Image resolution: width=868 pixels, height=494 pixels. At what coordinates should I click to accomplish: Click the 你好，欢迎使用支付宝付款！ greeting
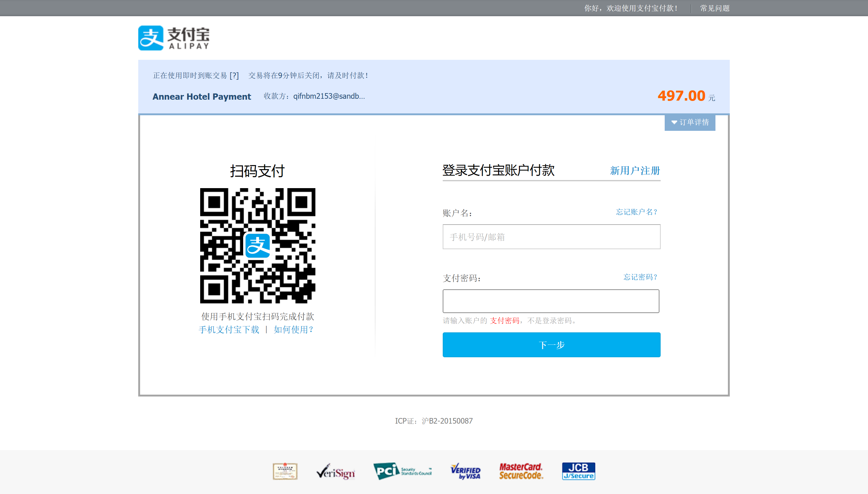[631, 8]
